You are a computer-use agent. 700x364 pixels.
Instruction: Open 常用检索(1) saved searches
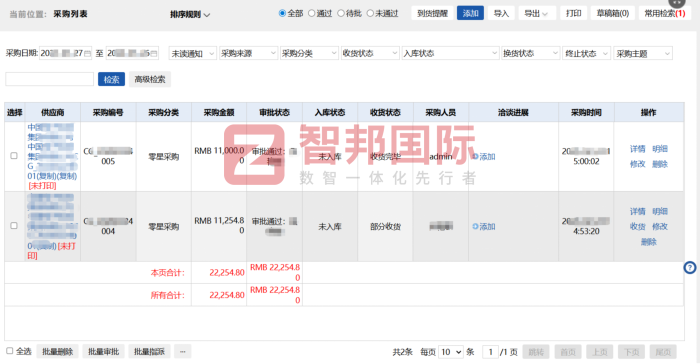665,13
